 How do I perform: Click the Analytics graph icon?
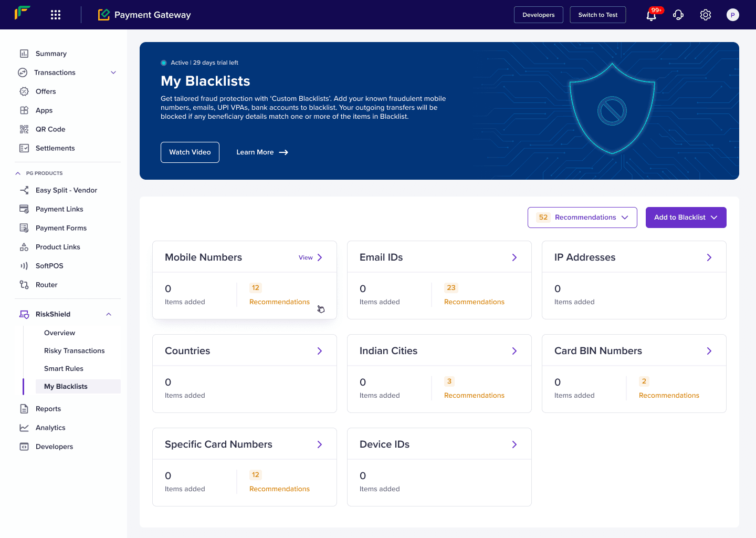24,428
